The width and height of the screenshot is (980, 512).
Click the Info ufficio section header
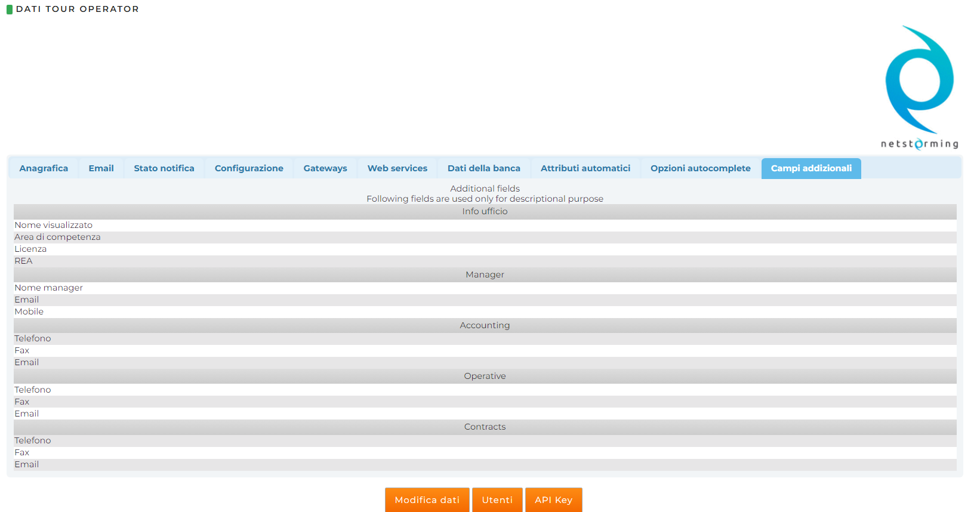485,211
